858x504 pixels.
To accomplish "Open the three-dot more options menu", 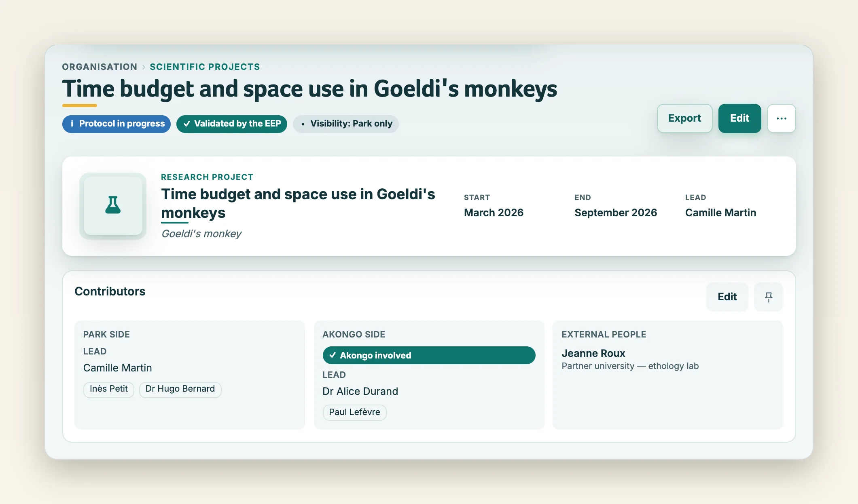I will [782, 118].
